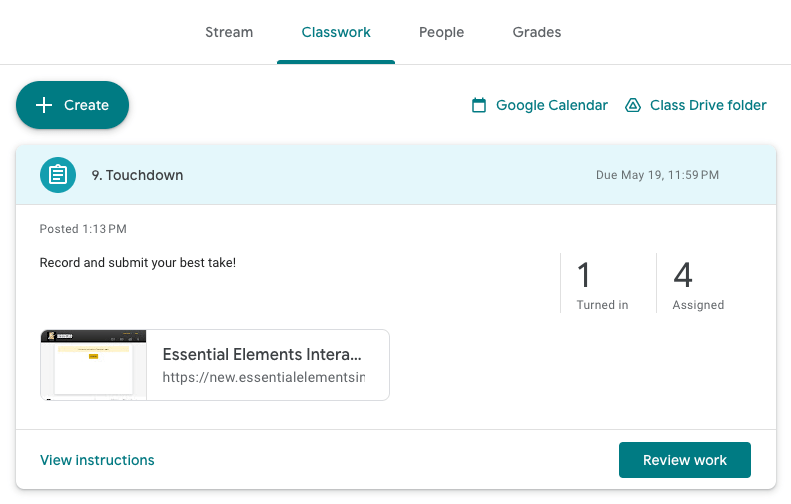This screenshot has width=791, height=504.
Task: Go to the People tab
Action: pos(441,32)
